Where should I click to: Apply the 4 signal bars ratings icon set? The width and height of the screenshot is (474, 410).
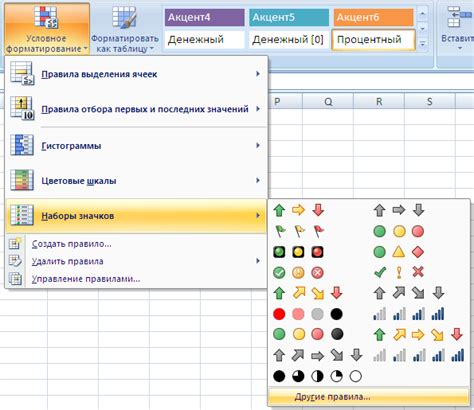[409, 314]
